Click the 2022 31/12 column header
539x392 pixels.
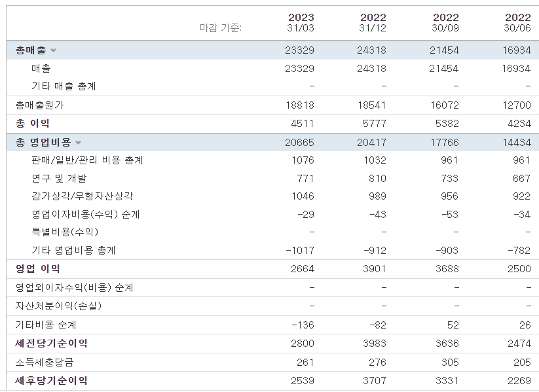coord(373,23)
